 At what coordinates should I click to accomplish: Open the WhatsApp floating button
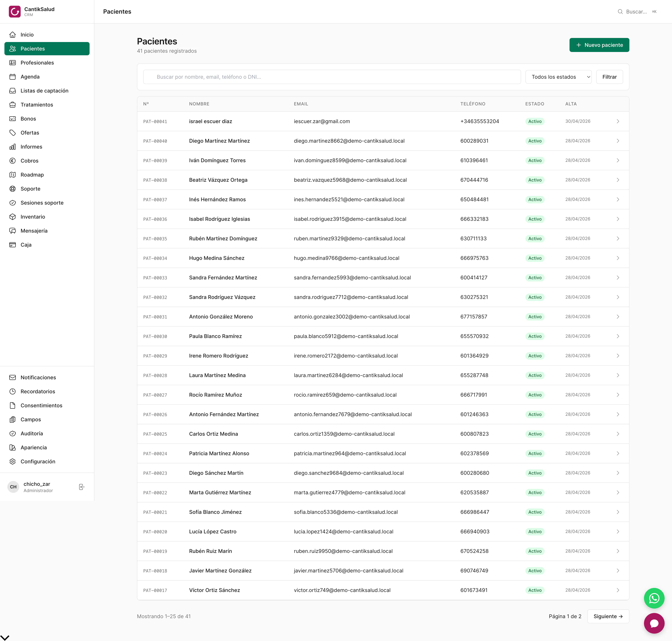pos(654,598)
